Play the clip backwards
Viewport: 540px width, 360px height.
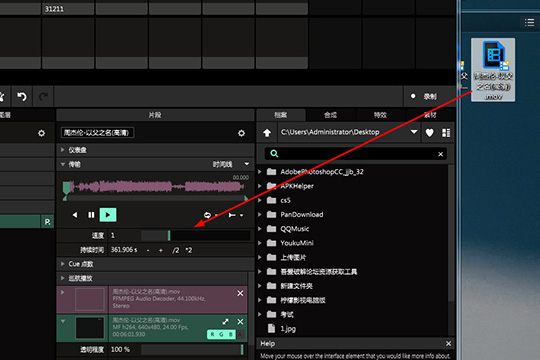pos(75,215)
